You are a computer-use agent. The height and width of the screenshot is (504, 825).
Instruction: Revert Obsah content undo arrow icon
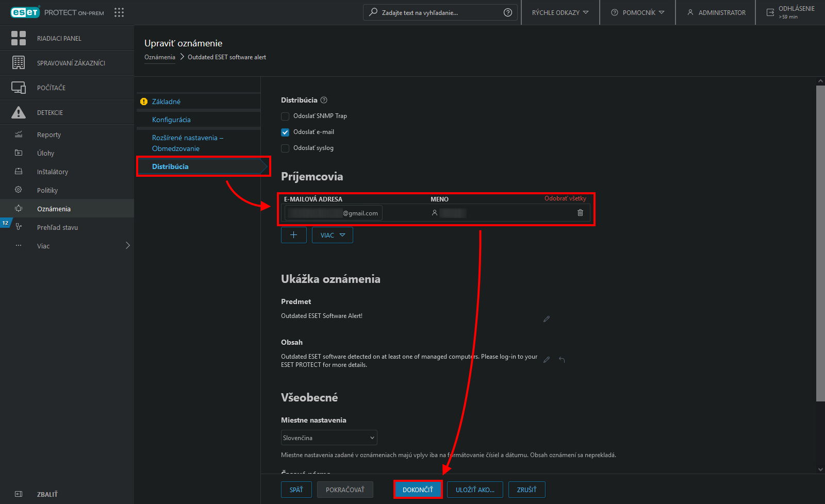click(x=562, y=360)
